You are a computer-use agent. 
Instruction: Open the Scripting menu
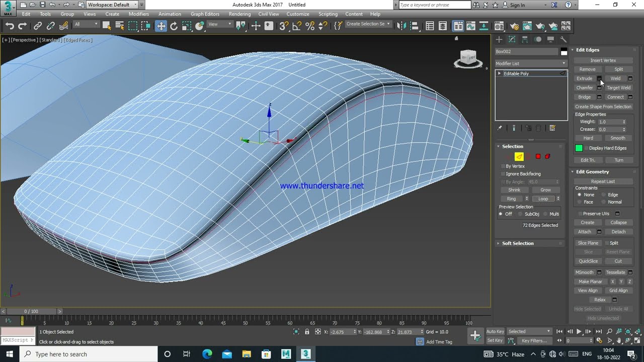pos(328,14)
